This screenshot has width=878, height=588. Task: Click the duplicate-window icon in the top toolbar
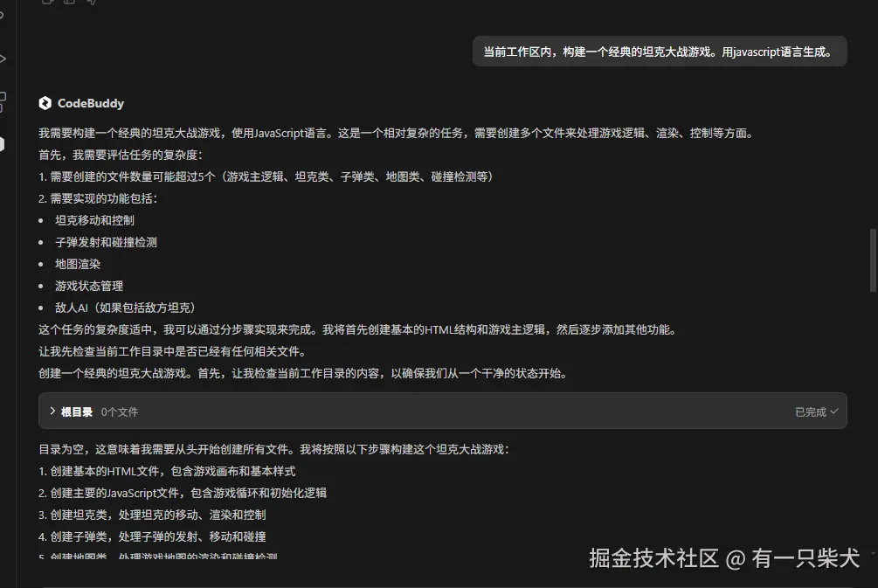[x=70, y=3]
